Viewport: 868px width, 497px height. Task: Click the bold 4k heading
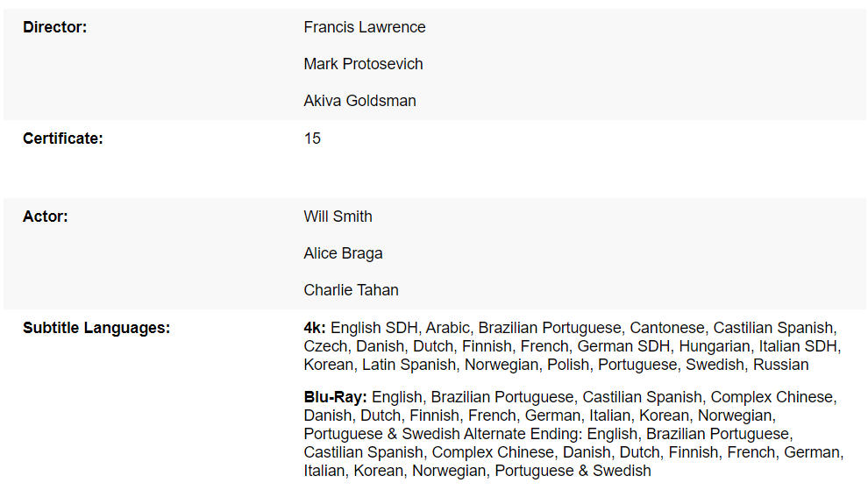point(315,328)
